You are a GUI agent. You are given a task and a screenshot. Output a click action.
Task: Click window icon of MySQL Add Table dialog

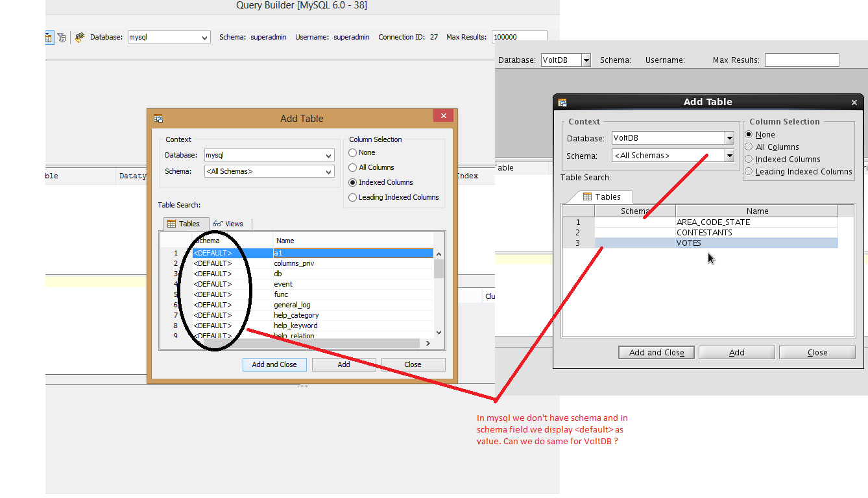tap(158, 119)
